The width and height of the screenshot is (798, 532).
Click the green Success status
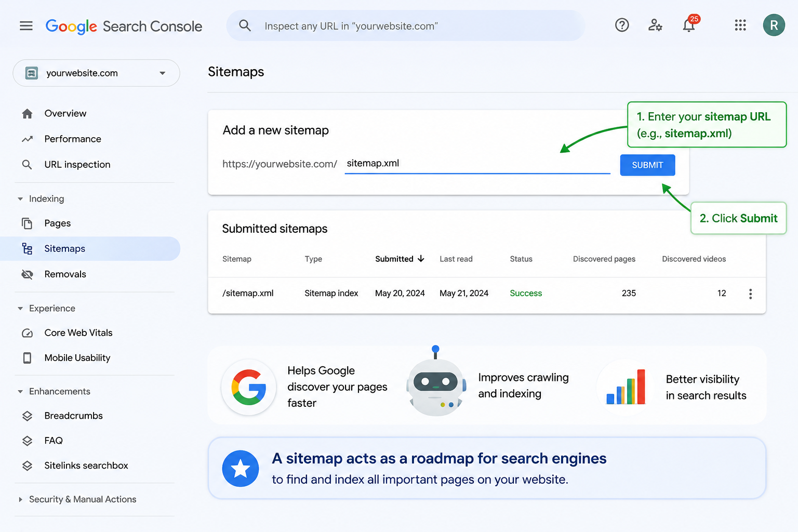tap(526, 294)
